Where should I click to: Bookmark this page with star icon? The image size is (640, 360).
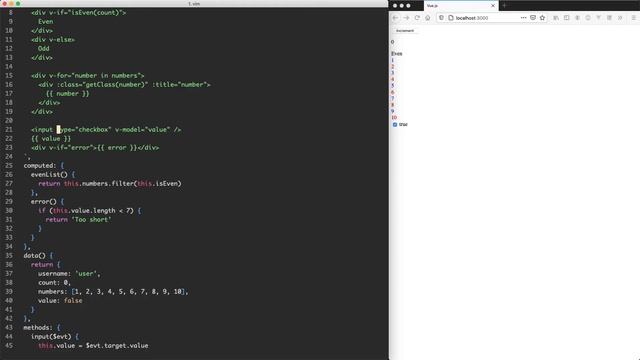click(542, 18)
